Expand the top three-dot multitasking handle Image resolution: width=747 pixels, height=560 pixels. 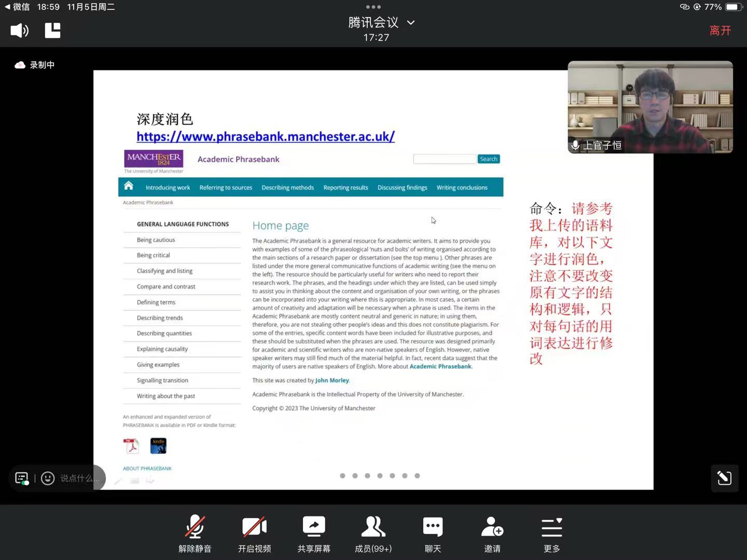(x=373, y=7)
